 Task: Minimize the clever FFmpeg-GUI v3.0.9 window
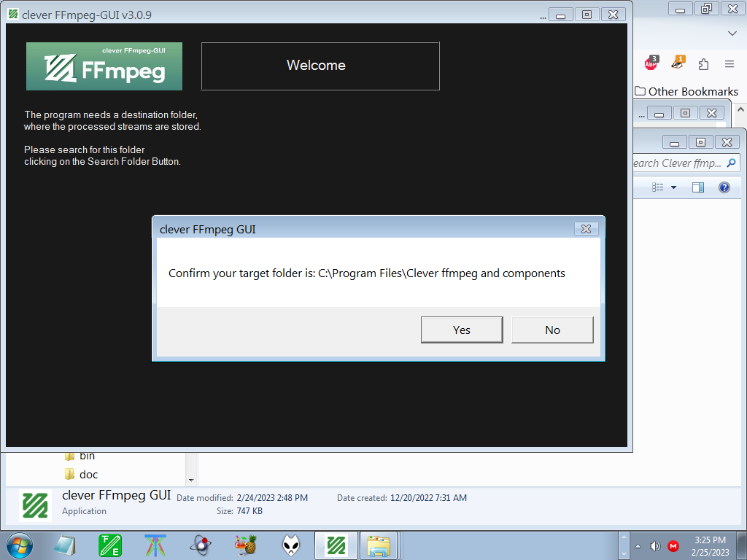[561, 15]
